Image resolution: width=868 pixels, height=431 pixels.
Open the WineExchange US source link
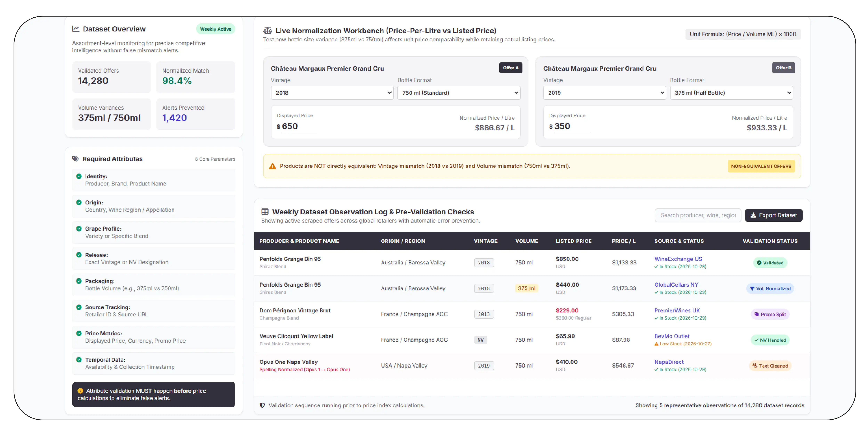[x=678, y=259]
